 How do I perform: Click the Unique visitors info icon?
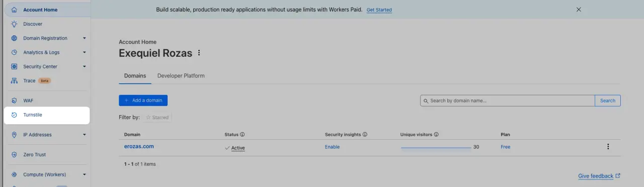pyautogui.click(x=436, y=135)
